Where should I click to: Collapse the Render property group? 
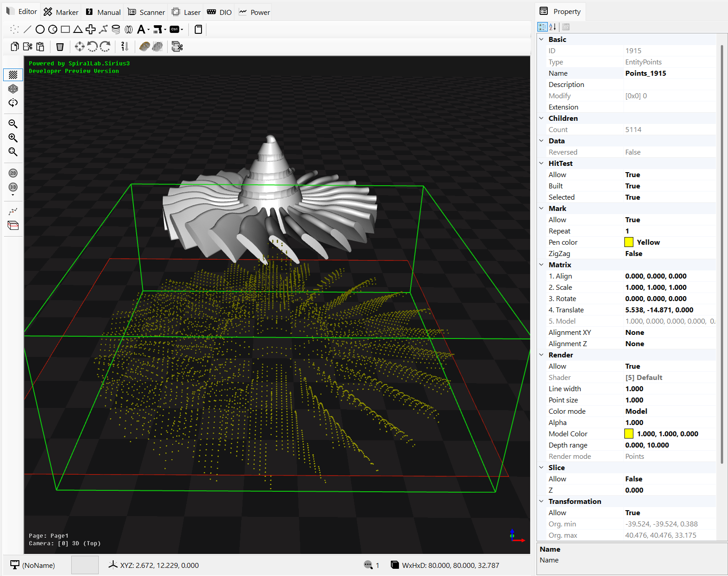coord(541,355)
